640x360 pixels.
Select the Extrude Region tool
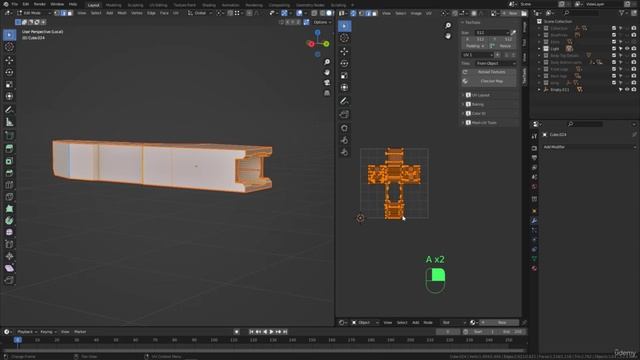pyautogui.click(x=9, y=149)
